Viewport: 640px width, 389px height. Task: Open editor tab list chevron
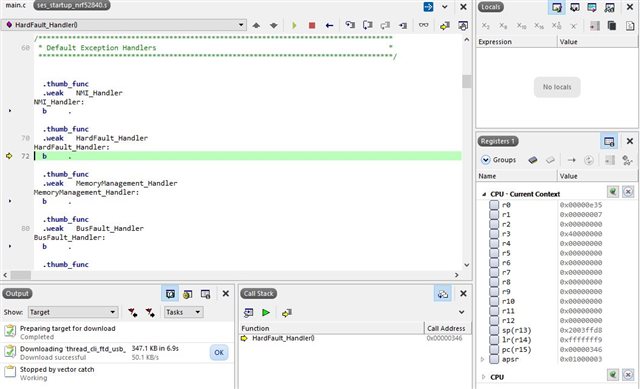click(x=445, y=7)
